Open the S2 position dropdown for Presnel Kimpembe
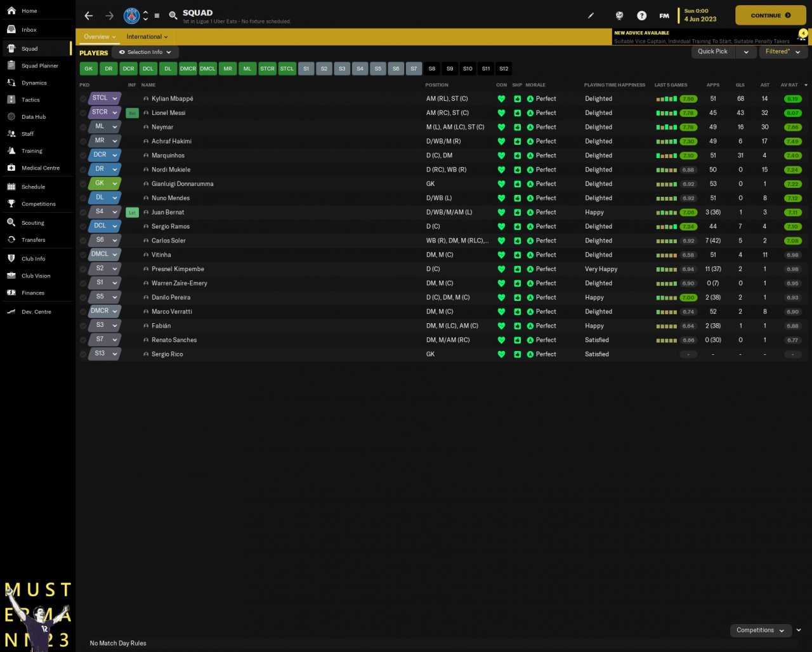This screenshot has width=812, height=652. pos(105,269)
